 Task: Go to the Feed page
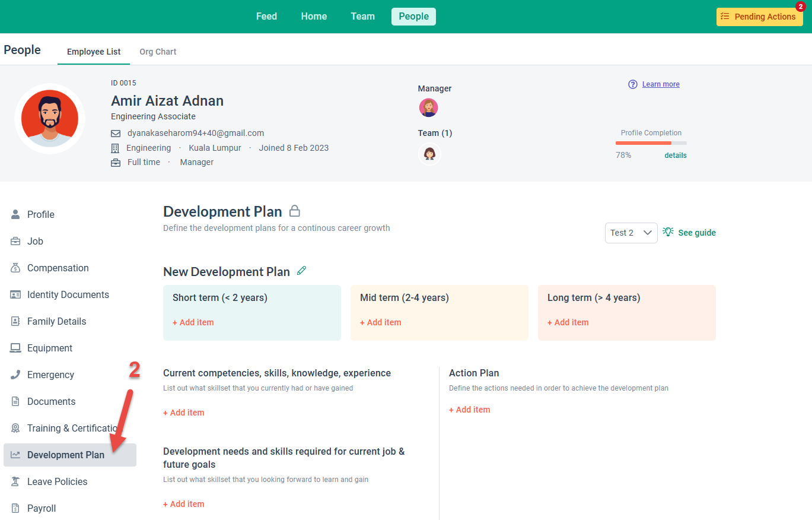coord(266,17)
